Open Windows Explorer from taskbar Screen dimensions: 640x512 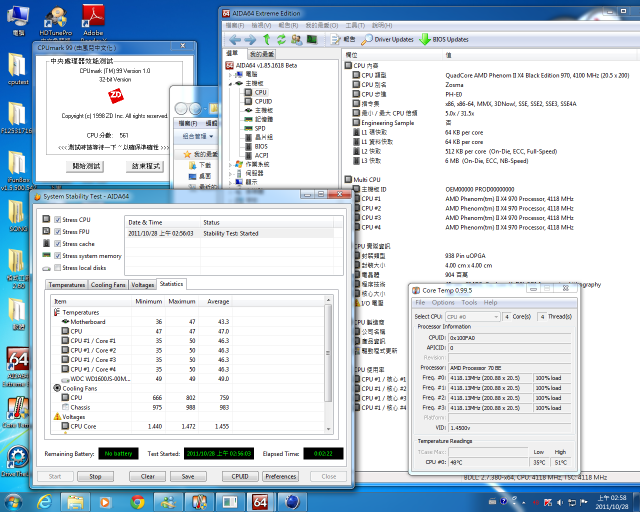(x=75, y=502)
